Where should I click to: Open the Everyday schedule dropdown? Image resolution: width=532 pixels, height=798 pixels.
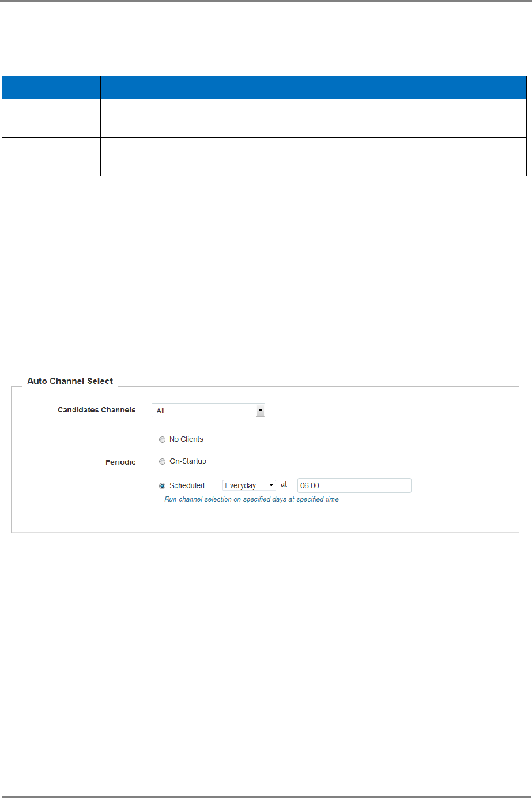(249, 485)
